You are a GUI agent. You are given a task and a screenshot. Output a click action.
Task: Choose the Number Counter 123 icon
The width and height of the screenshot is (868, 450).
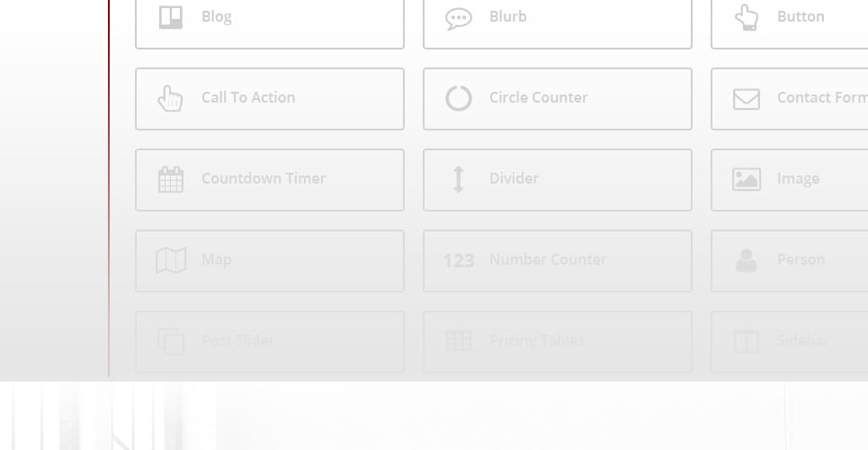[x=459, y=261]
